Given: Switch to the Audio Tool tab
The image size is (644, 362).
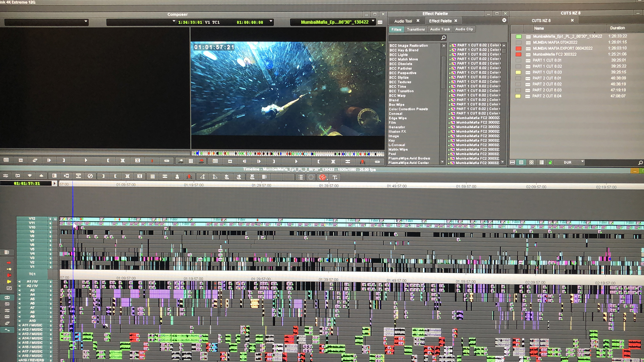Looking at the screenshot, I should pos(403,21).
